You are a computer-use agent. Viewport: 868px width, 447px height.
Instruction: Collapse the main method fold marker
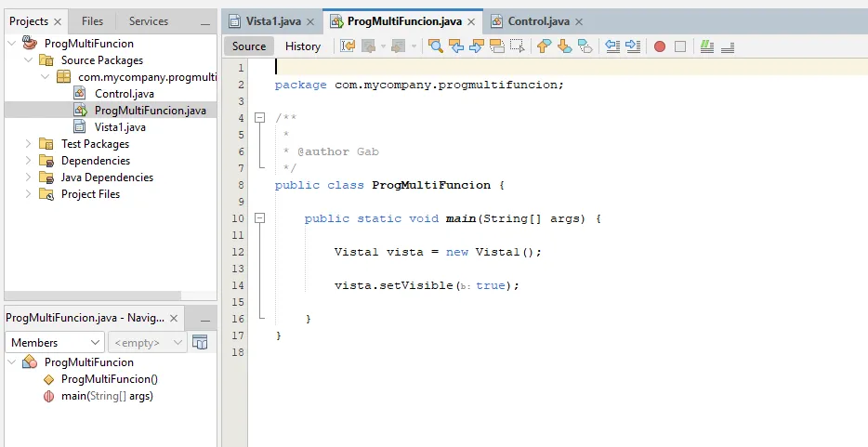point(259,218)
